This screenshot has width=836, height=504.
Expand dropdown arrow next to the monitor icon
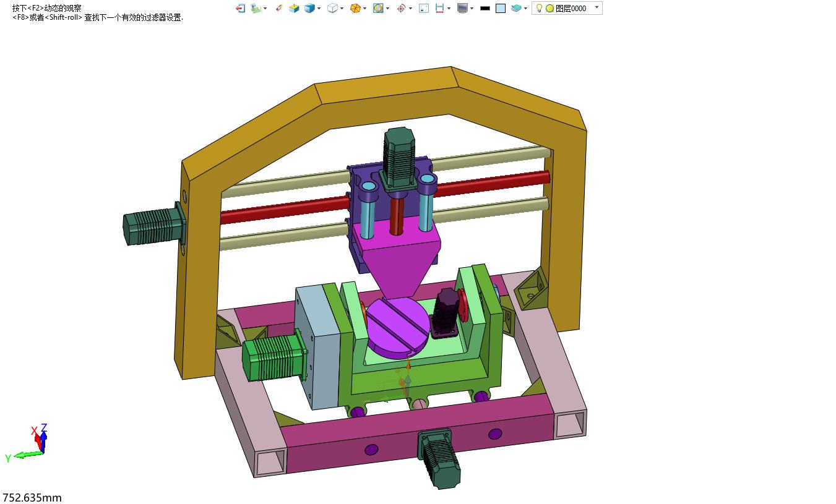(472, 9)
